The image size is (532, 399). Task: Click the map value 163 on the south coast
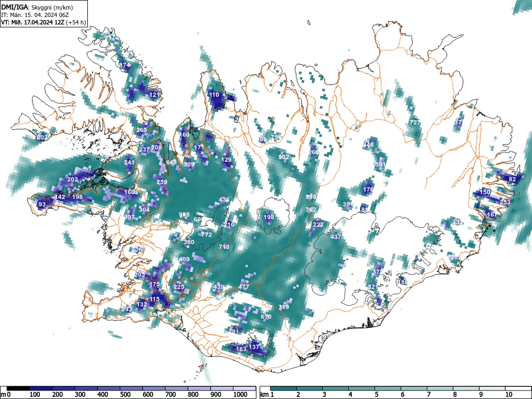pos(241,349)
